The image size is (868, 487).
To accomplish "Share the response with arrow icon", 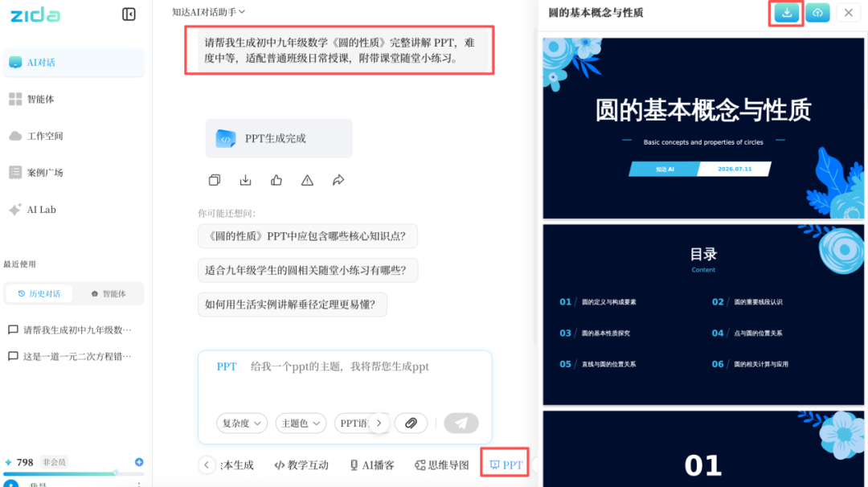I will pos(338,180).
